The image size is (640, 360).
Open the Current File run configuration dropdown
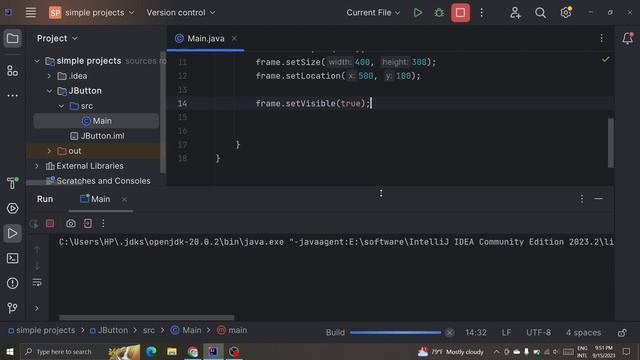tap(373, 13)
